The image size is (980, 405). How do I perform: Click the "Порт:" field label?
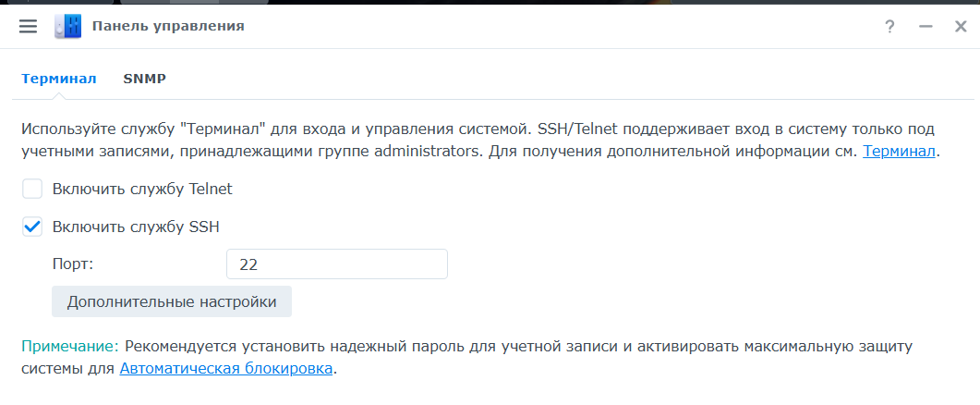click(73, 264)
